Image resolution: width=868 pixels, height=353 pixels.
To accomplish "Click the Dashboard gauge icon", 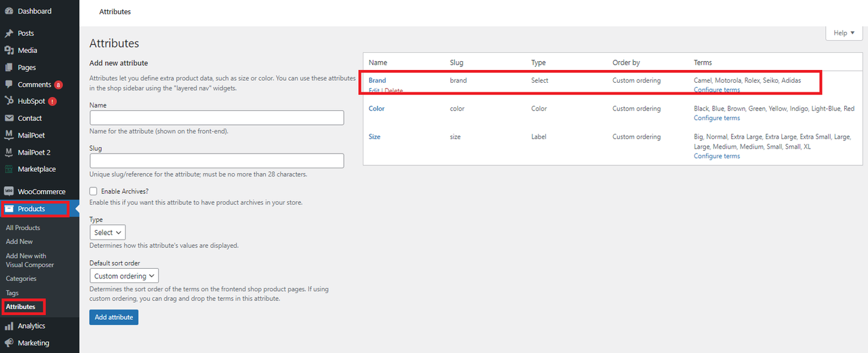I will tap(9, 12).
